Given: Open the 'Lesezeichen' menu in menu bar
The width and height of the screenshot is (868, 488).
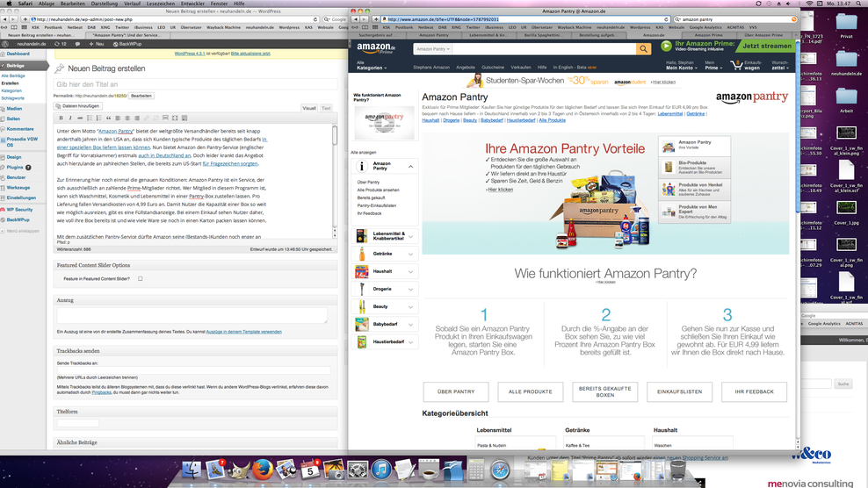Looking at the screenshot, I should pos(160,4).
